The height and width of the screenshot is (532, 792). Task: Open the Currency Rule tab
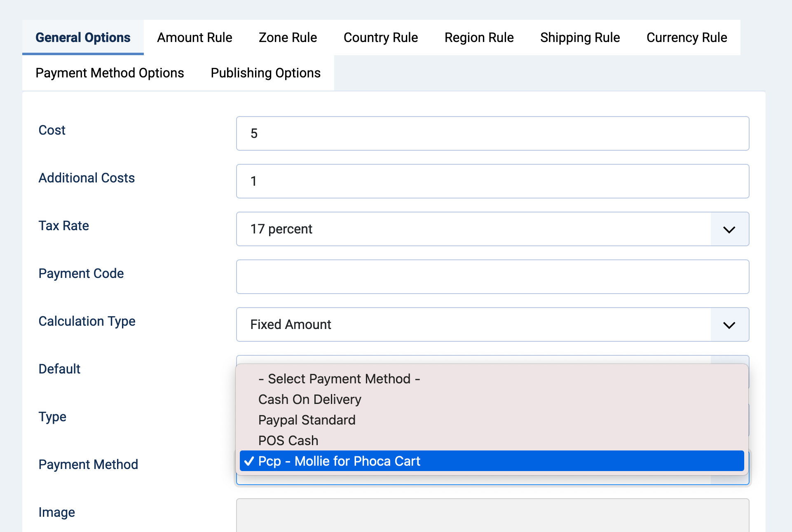pos(686,37)
